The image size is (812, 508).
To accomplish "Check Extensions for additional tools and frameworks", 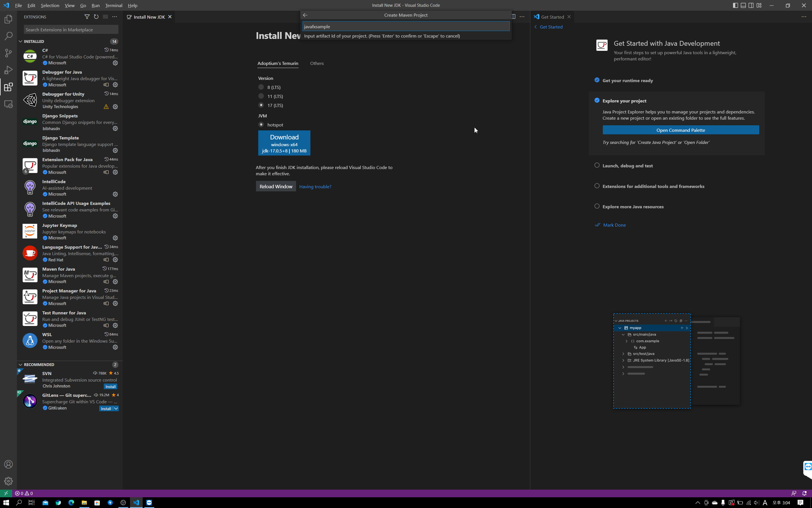I will coord(597,186).
